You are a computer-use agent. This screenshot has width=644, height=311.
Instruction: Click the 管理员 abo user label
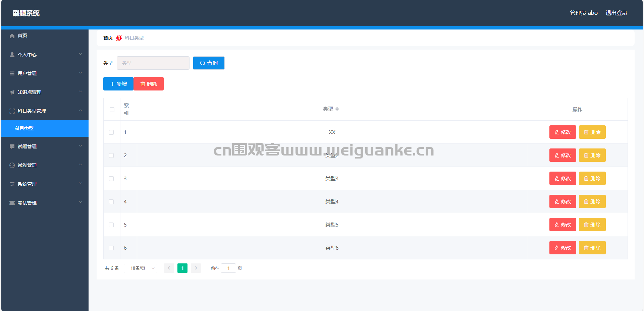pos(584,13)
